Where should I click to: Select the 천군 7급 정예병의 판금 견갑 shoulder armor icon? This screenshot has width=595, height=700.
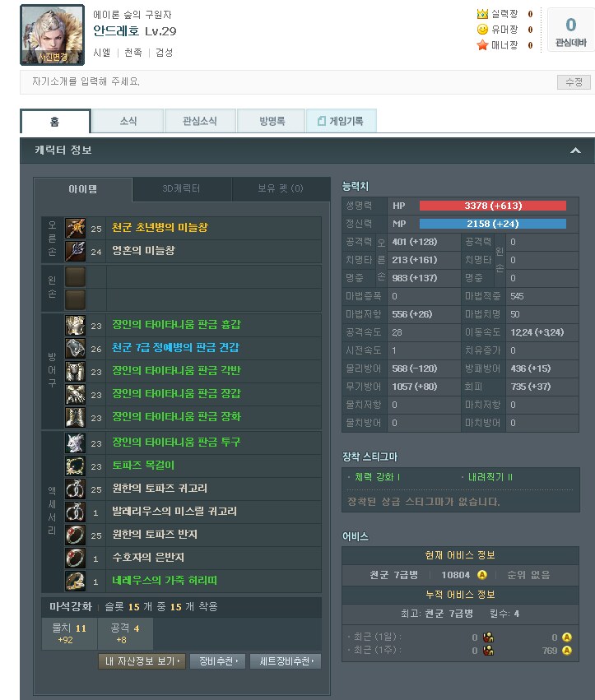[x=75, y=348]
